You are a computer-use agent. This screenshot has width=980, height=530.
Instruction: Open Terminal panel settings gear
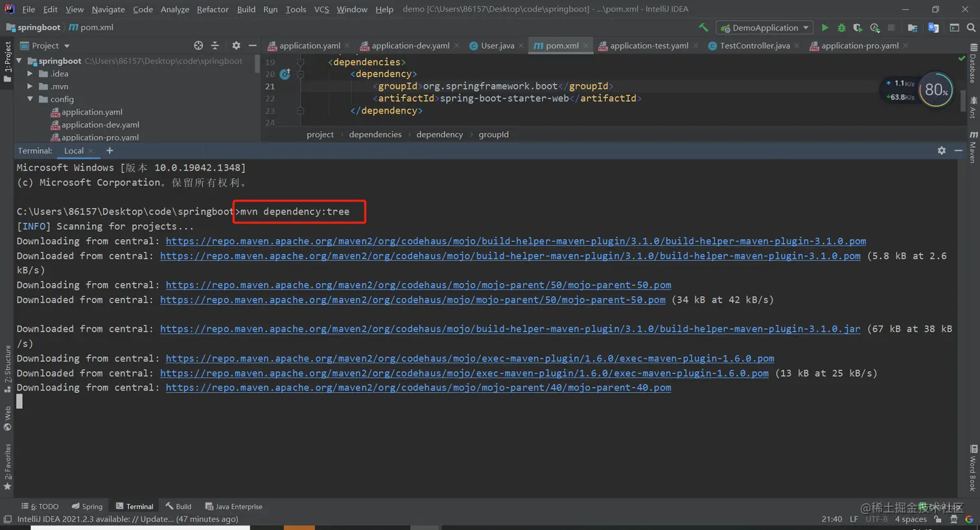coord(941,150)
